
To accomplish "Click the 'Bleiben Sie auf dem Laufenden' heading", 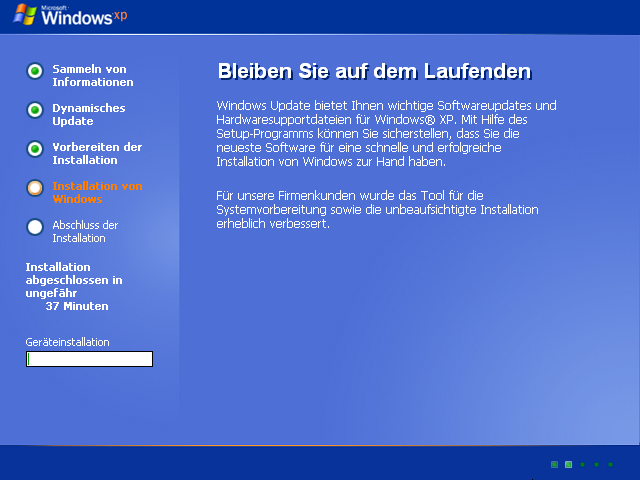I will point(373,72).
